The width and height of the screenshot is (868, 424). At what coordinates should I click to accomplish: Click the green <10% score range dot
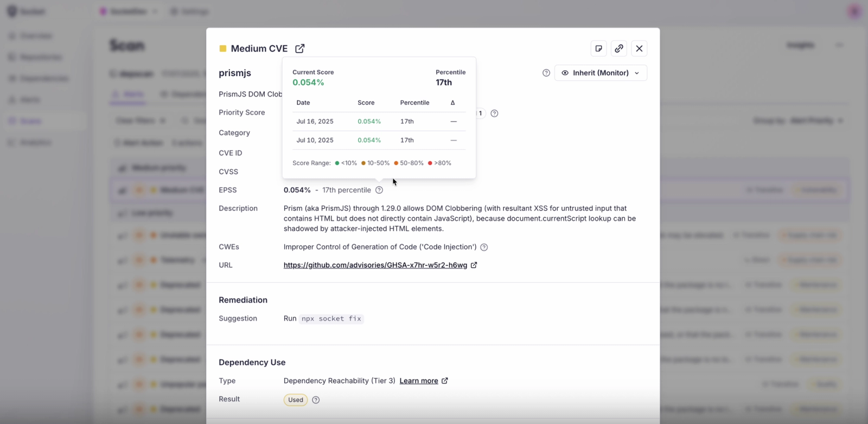point(337,163)
